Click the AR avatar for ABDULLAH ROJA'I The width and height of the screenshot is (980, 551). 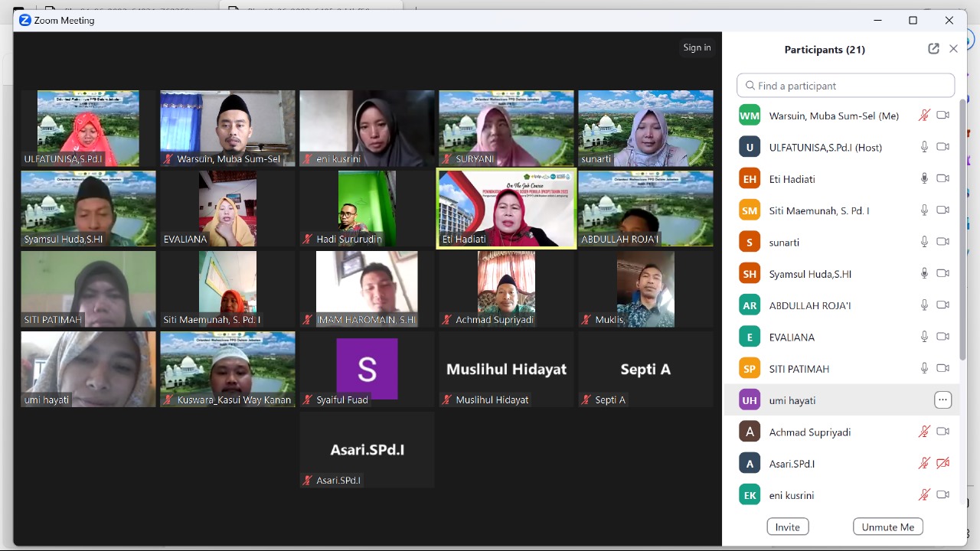pos(750,305)
